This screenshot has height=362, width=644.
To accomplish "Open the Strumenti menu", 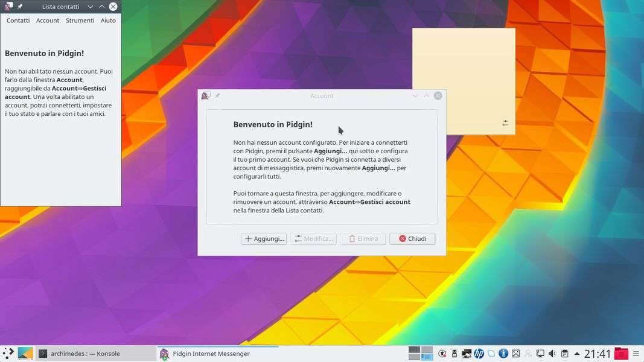I will pos(80,21).
